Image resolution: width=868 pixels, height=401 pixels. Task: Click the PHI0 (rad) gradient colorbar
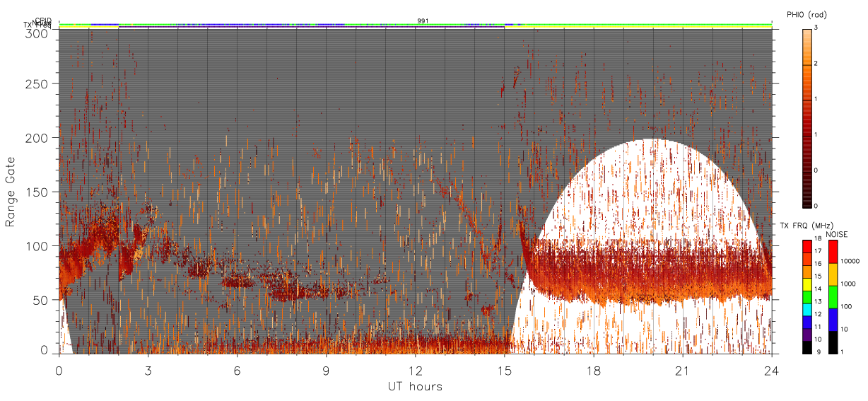click(807, 117)
